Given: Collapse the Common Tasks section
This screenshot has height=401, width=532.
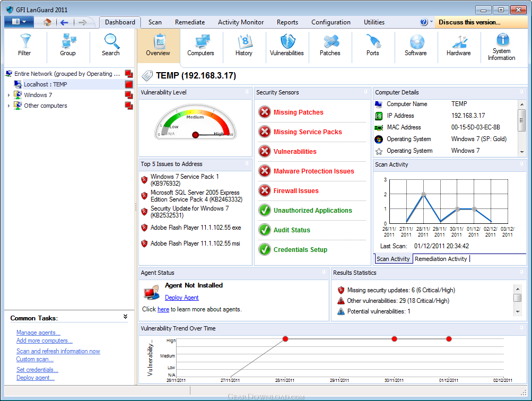Looking at the screenshot, I should pos(126,317).
